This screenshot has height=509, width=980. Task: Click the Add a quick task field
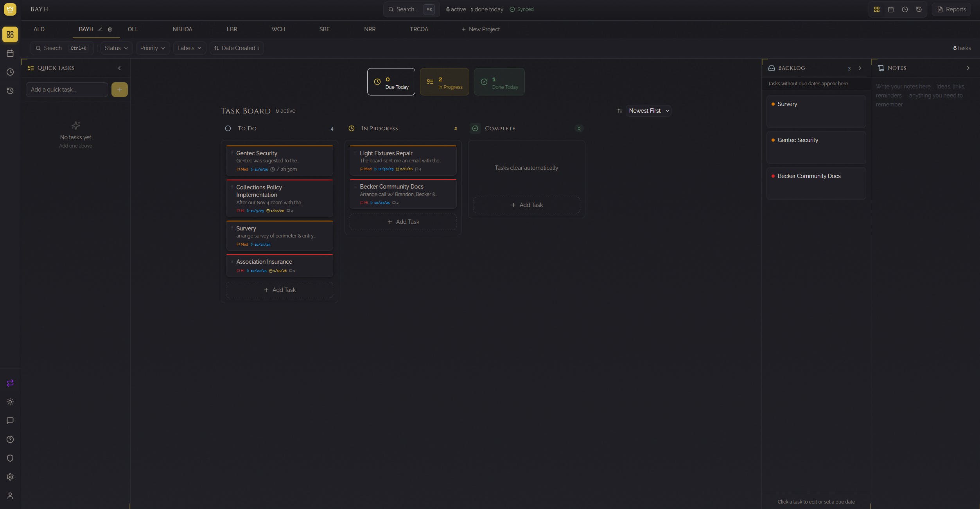67,90
